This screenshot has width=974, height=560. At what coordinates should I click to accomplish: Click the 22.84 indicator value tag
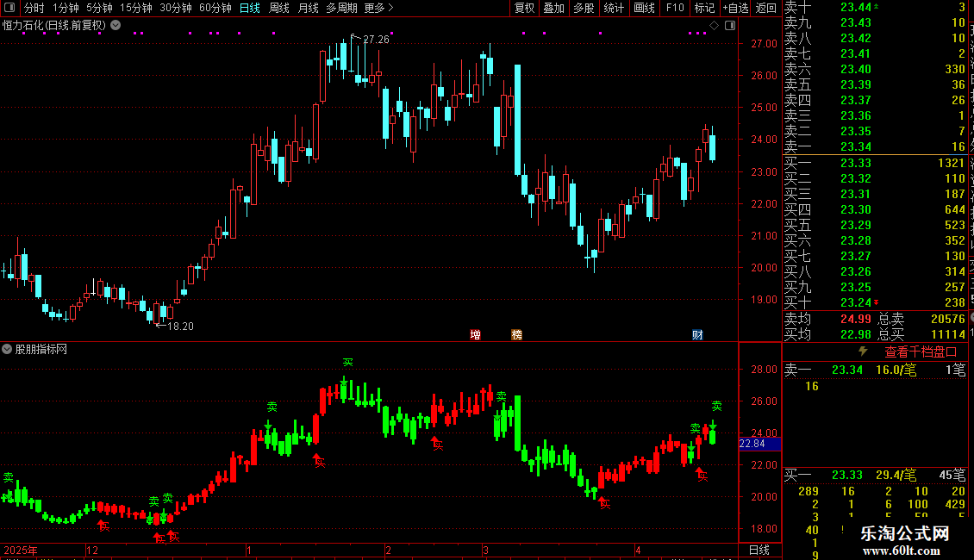point(759,444)
